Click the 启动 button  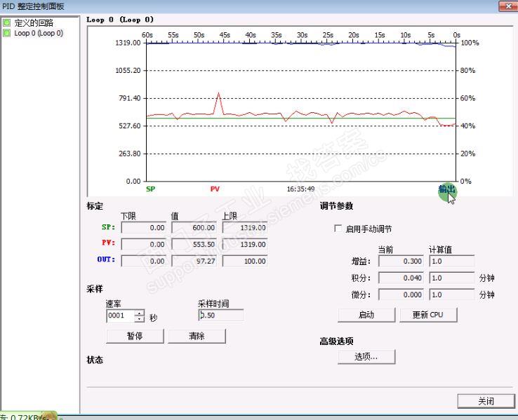point(366,315)
